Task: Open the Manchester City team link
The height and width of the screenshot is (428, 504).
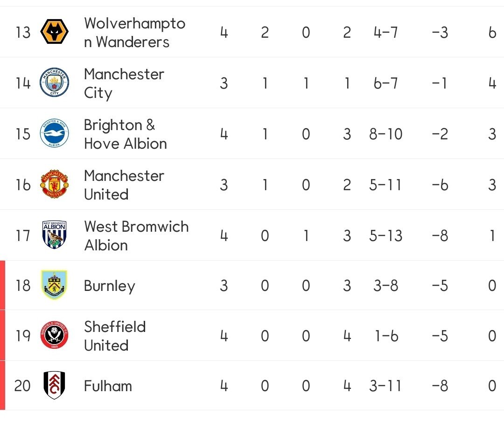Action: (124, 83)
